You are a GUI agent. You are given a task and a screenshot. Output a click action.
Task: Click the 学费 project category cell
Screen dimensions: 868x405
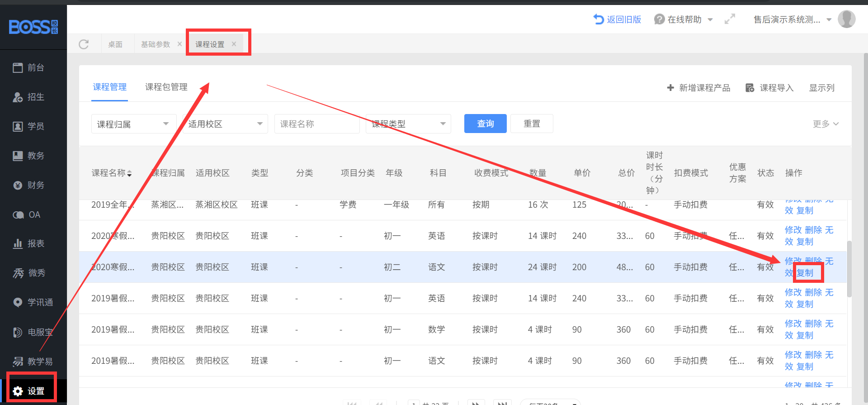(348, 205)
